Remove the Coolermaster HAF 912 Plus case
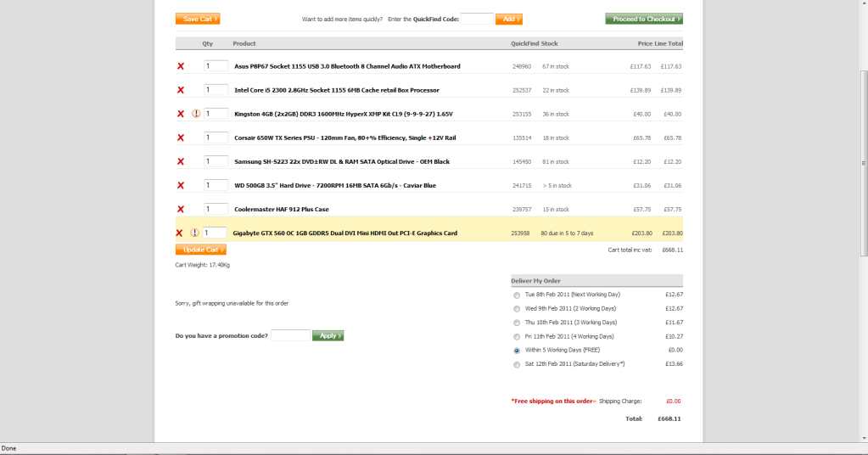 click(181, 209)
